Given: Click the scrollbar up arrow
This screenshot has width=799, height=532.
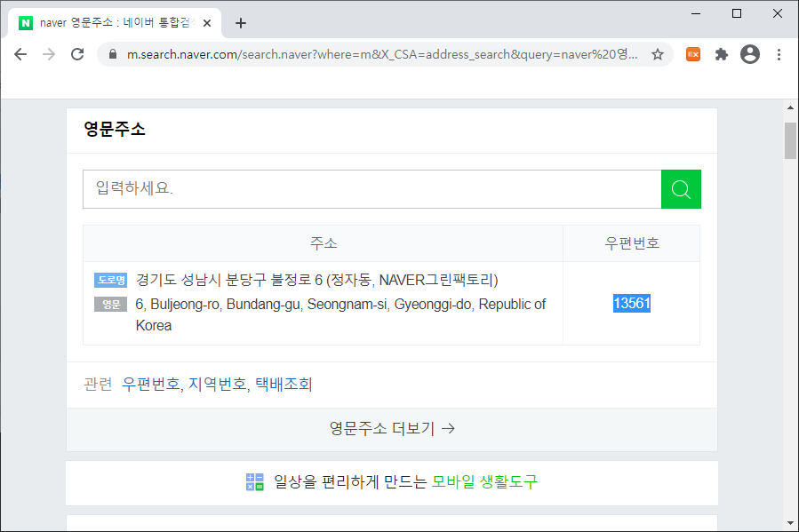Looking at the screenshot, I should 790,107.
